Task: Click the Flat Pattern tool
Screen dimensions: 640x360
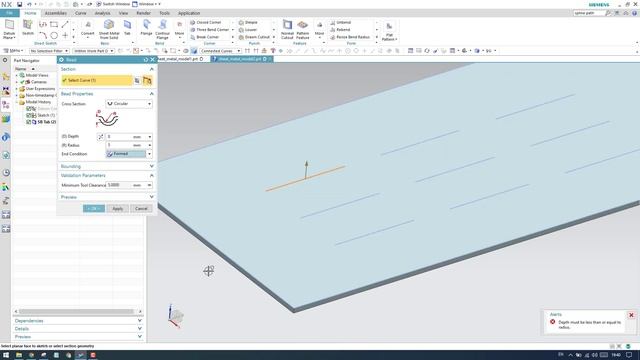Action: (x=389, y=31)
